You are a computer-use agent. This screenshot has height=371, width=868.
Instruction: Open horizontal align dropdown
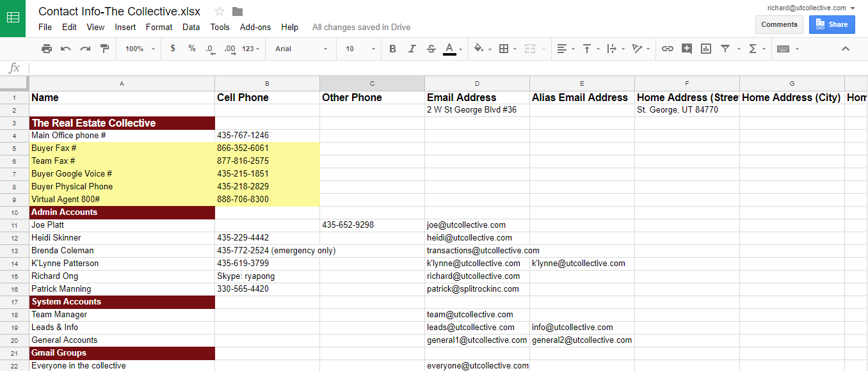tap(565, 49)
